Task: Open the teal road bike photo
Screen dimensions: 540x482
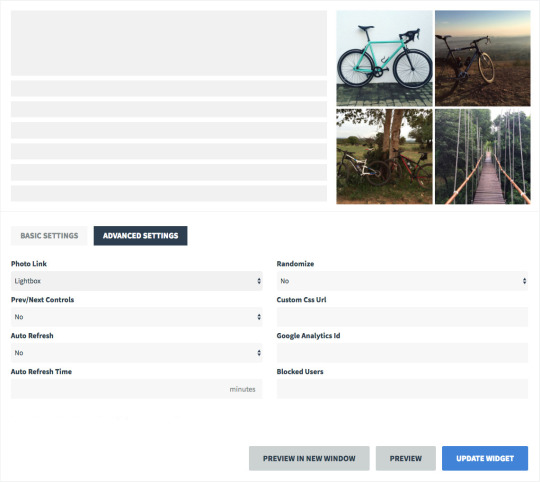Action: click(x=384, y=58)
